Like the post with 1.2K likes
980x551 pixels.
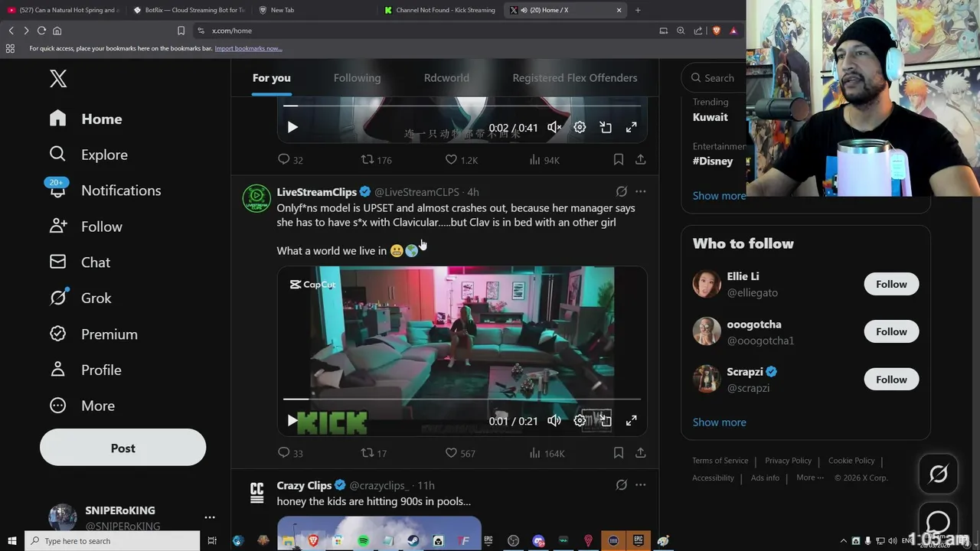tap(461, 159)
